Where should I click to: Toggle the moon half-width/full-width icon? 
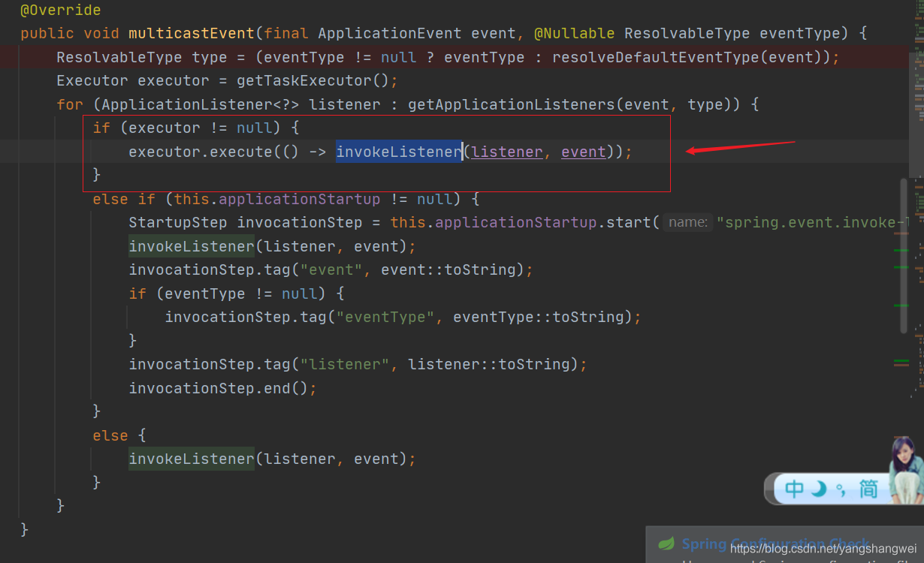click(819, 489)
